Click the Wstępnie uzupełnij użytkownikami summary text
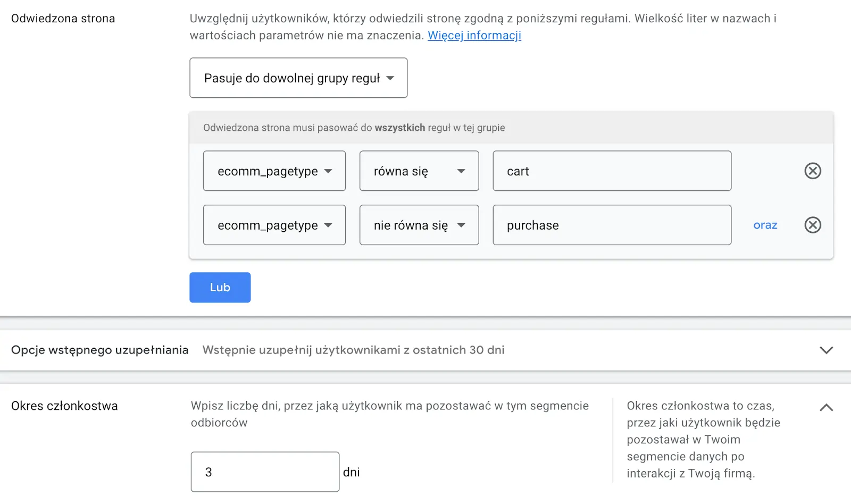Screen dimensions: 851x504 pos(353,350)
